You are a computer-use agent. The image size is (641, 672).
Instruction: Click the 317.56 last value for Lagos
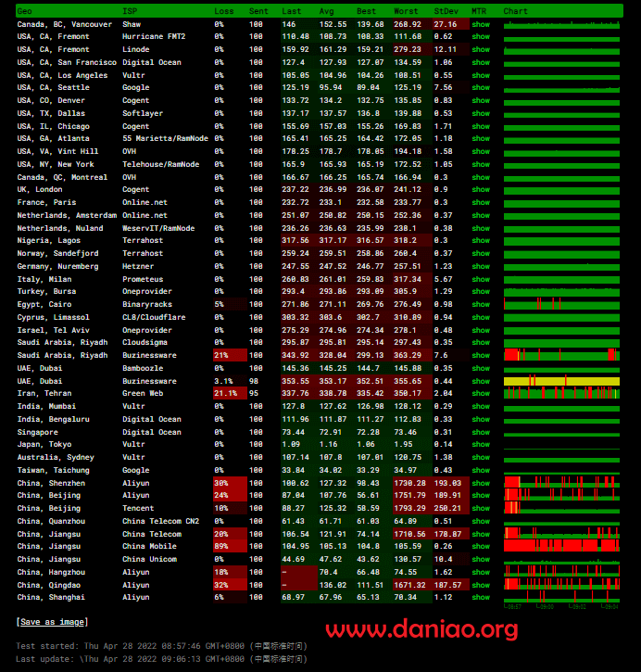(295, 240)
